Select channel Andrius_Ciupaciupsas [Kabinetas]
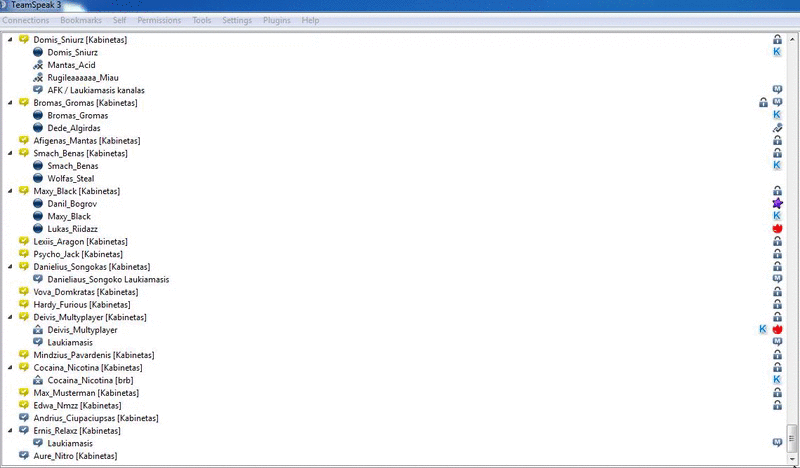800x468 pixels. coord(96,418)
